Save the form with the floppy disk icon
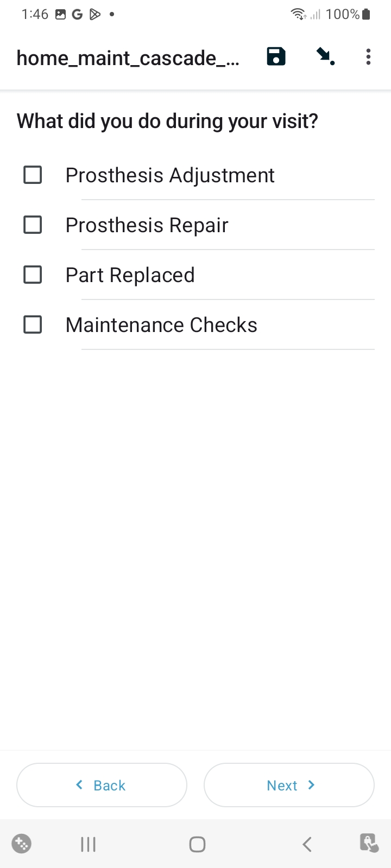Screen dimensions: 391x868 pyautogui.click(x=276, y=56)
